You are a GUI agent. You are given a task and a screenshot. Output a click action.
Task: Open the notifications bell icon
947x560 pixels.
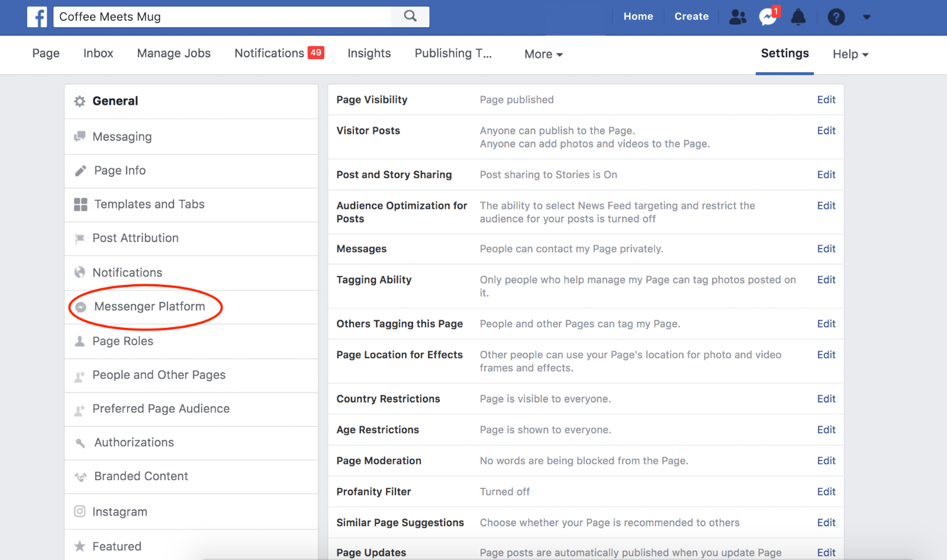coord(798,17)
